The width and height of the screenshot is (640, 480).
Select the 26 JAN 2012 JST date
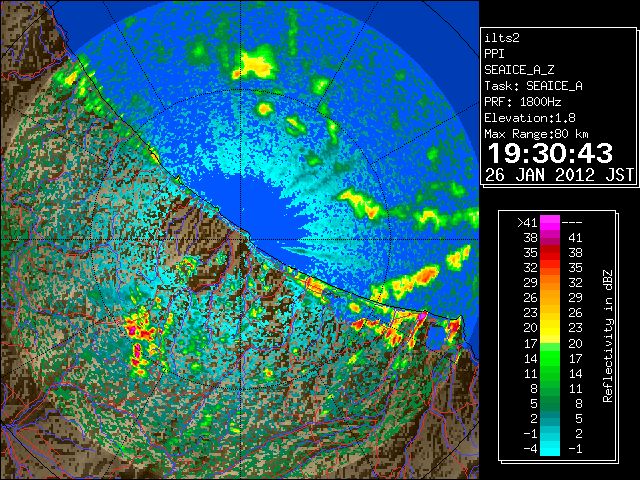coord(559,175)
